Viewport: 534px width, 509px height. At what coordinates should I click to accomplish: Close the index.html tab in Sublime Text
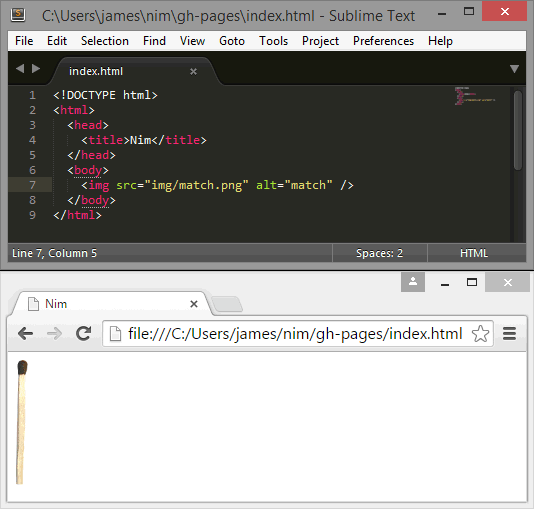click(193, 71)
